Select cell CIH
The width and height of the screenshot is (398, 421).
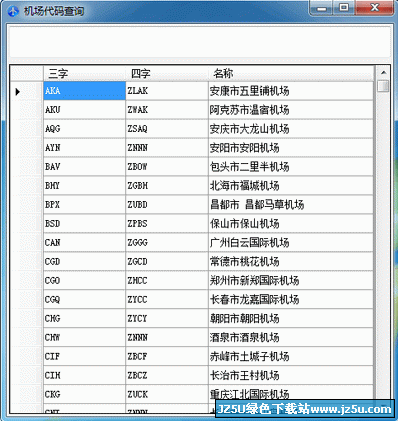(85, 376)
